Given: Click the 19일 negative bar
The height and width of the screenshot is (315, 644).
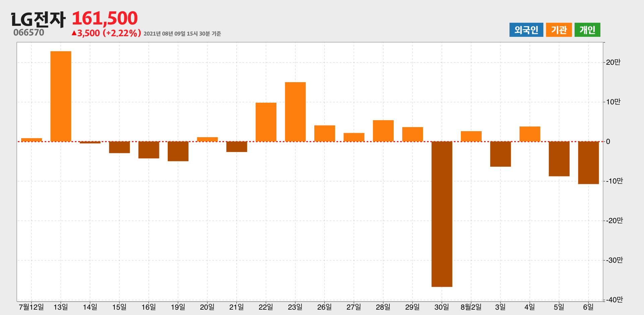Looking at the screenshot, I should coord(178,151).
